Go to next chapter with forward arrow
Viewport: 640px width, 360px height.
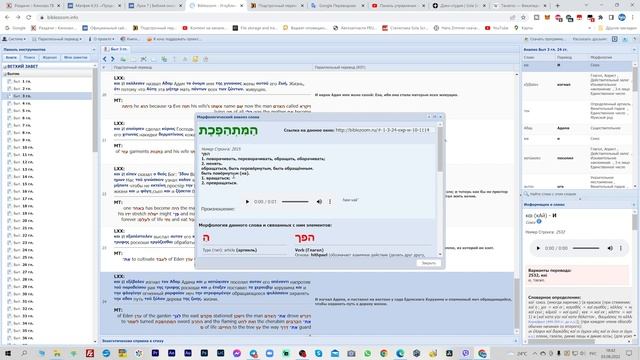pos(113,59)
